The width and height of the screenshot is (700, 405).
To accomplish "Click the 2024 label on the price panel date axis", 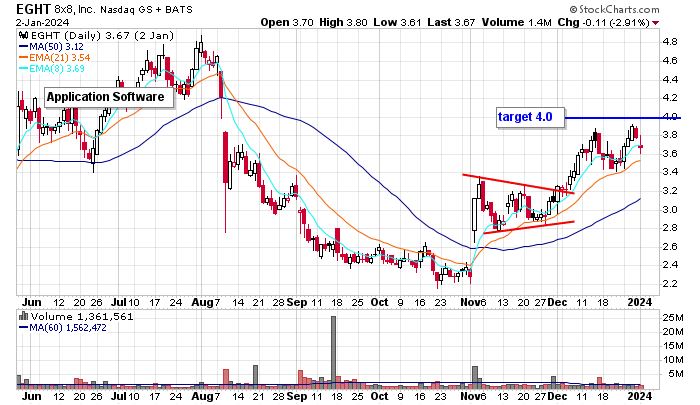I will tap(640, 302).
